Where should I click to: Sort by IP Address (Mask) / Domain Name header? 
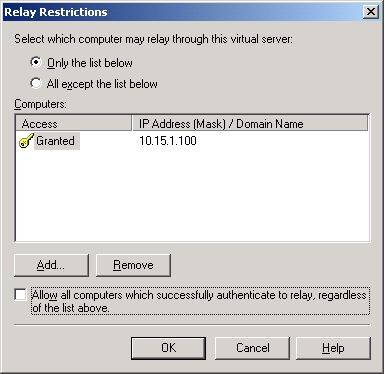click(x=250, y=124)
